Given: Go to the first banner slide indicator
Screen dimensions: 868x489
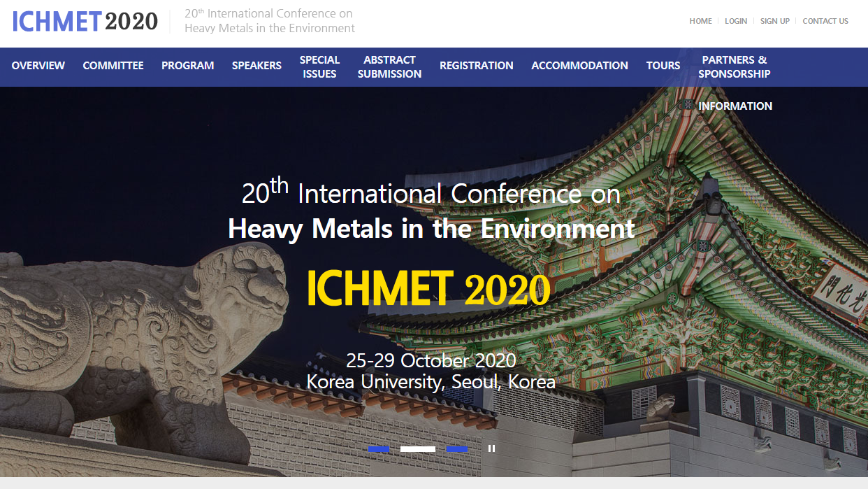Looking at the screenshot, I should click(379, 449).
